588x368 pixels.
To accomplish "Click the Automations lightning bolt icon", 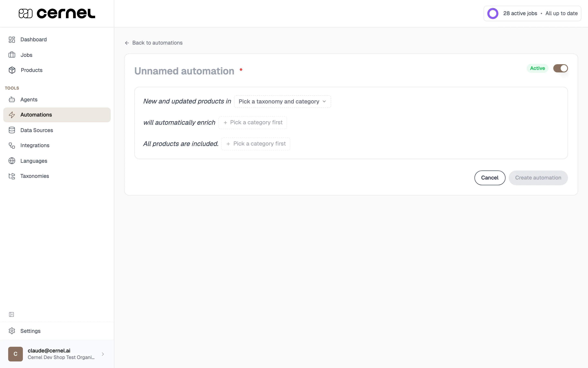I will pos(12,115).
